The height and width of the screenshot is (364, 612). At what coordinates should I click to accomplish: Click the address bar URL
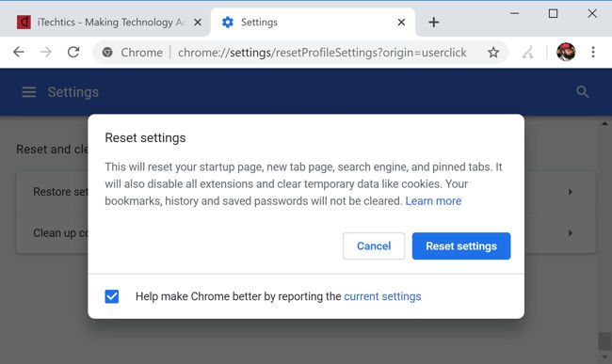click(x=322, y=53)
